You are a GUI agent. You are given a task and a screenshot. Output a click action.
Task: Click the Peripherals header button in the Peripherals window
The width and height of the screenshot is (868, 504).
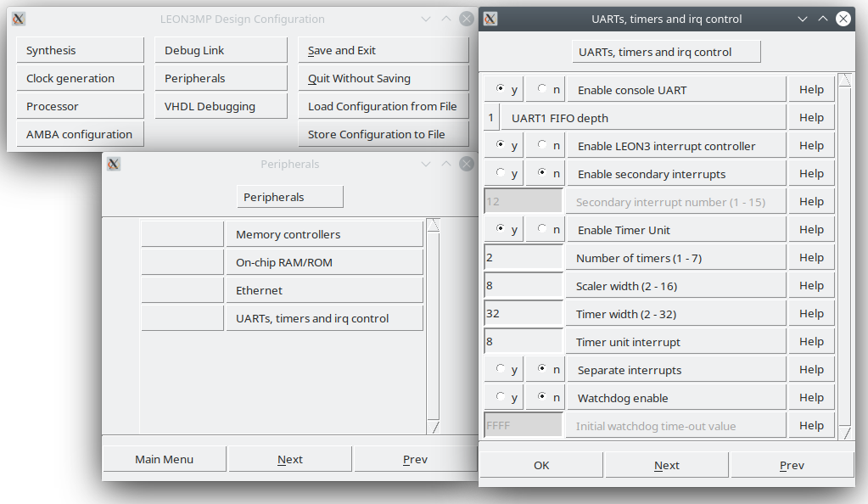tap(290, 197)
